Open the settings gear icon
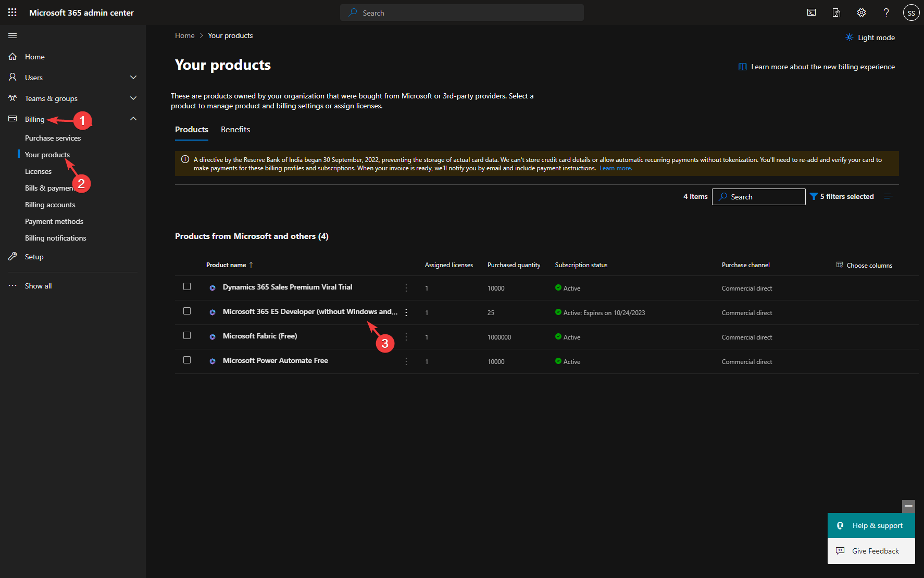The height and width of the screenshot is (578, 924). 861,12
